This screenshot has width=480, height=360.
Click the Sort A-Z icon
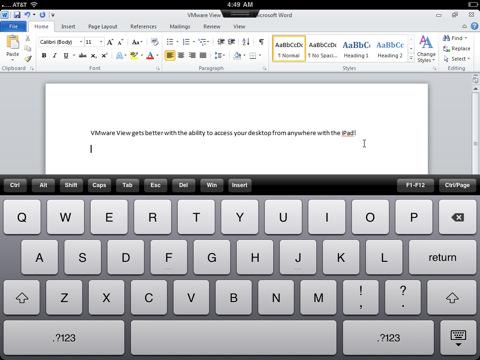246,42
